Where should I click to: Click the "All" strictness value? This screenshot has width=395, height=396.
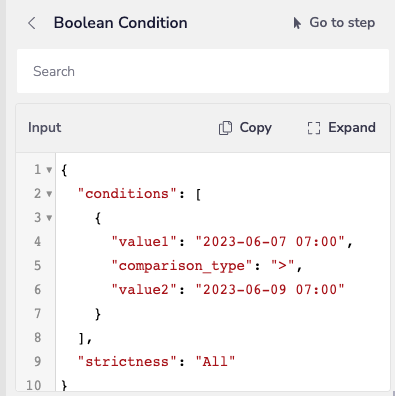[x=215, y=362]
